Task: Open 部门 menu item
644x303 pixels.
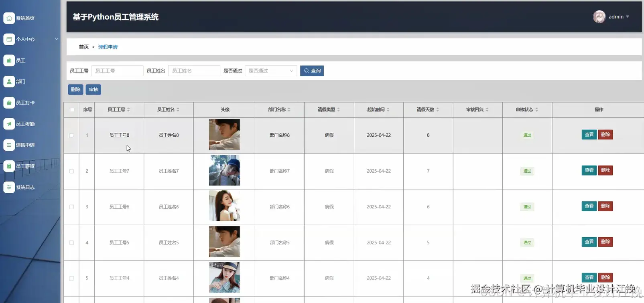Action: (20, 81)
